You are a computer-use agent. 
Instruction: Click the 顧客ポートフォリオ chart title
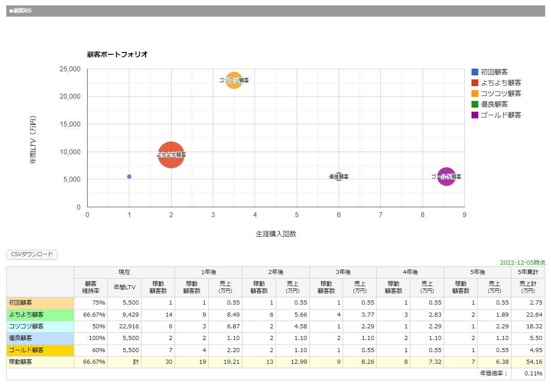(x=118, y=55)
